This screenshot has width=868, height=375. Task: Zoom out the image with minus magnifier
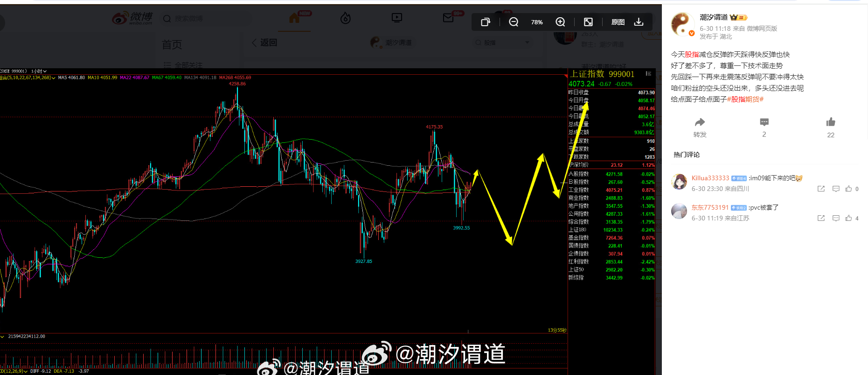tap(514, 22)
